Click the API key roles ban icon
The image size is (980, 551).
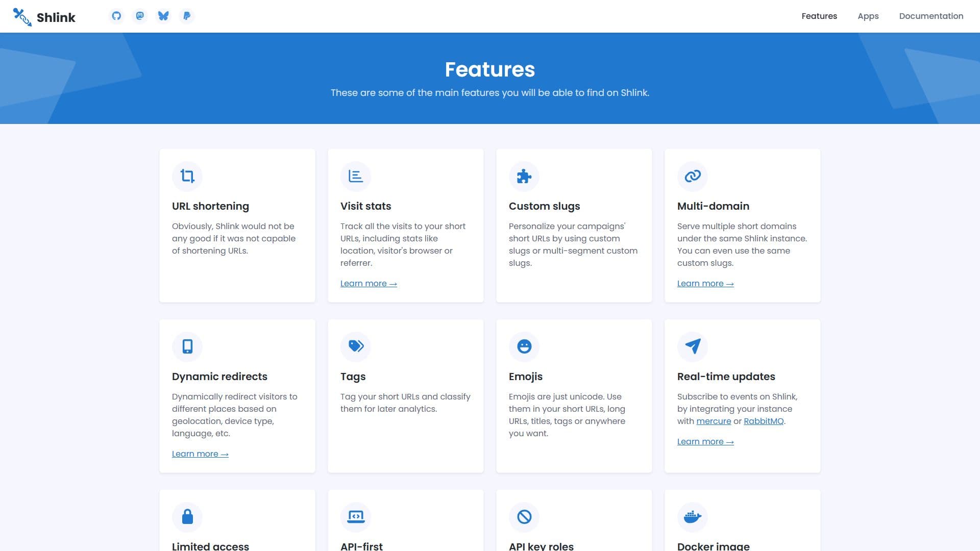524,517
